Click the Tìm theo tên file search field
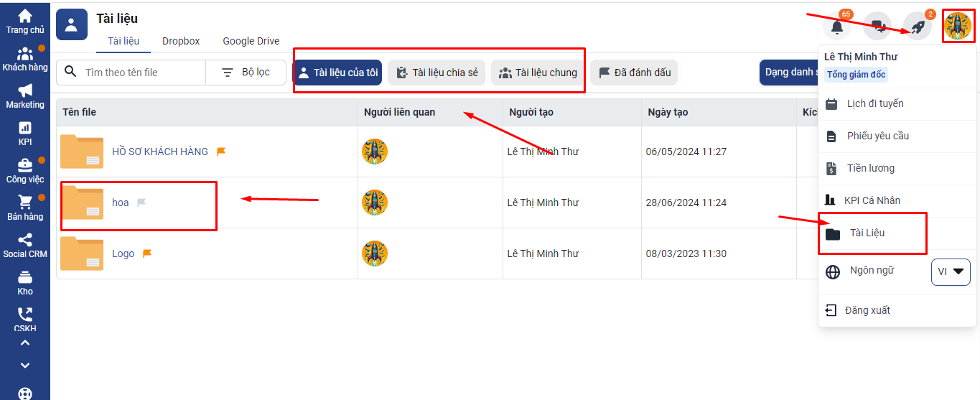This screenshot has height=400, width=980. click(x=140, y=73)
